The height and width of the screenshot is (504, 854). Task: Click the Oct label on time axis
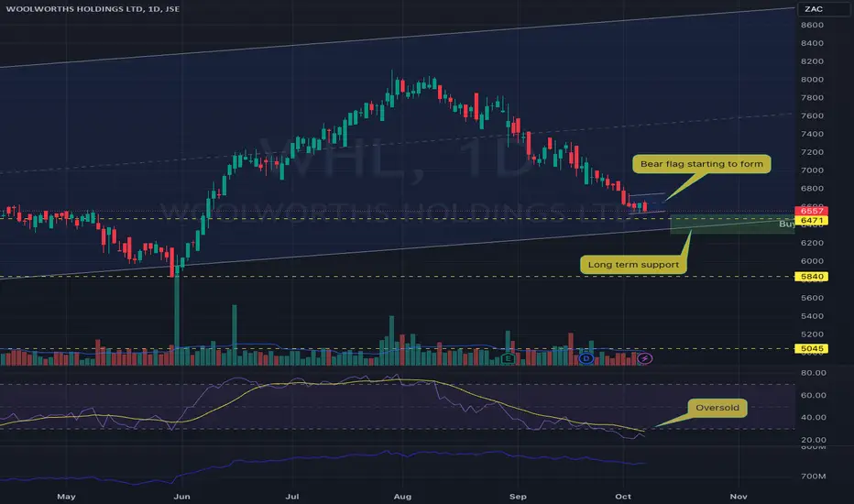(623, 497)
